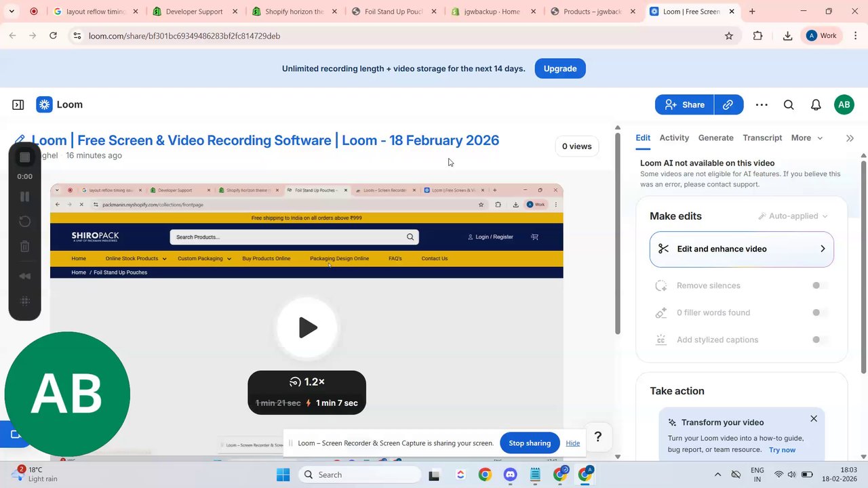Click the large AB camera bubble

(67, 394)
